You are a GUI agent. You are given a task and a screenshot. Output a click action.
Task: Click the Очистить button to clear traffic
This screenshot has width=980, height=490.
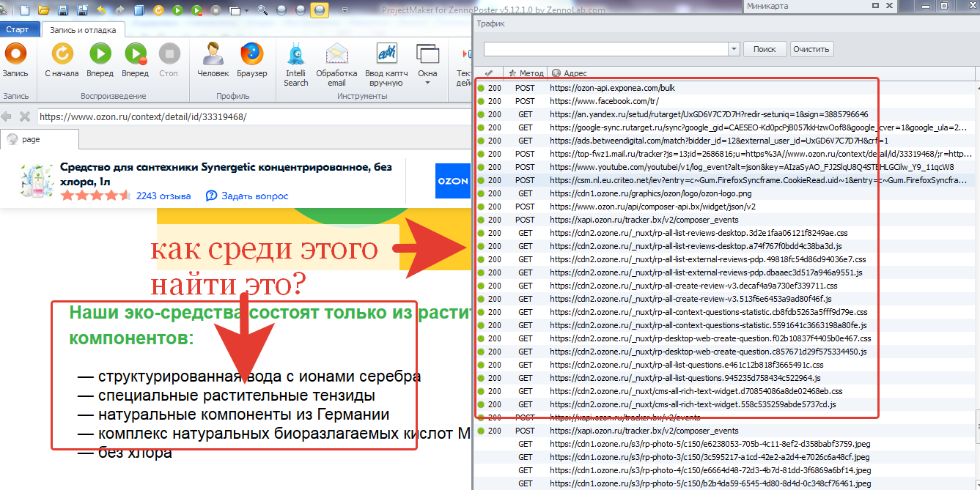pos(811,49)
